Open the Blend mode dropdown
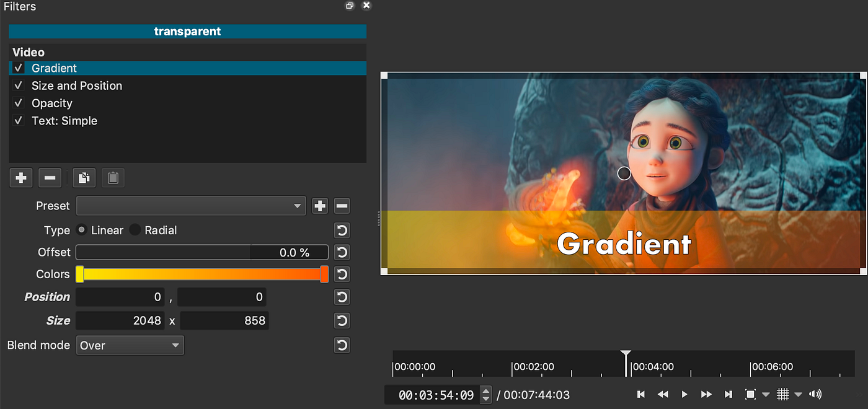868x409 pixels. tap(130, 345)
